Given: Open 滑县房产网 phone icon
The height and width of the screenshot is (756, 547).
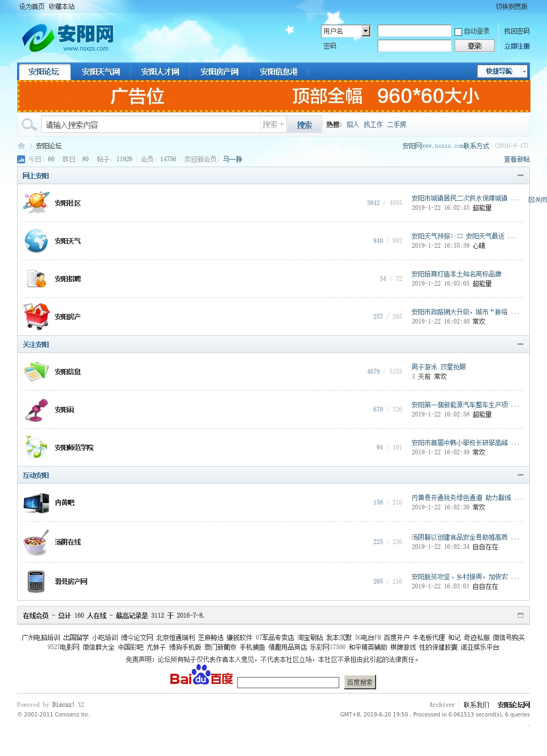Looking at the screenshot, I should tap(36, 581).
